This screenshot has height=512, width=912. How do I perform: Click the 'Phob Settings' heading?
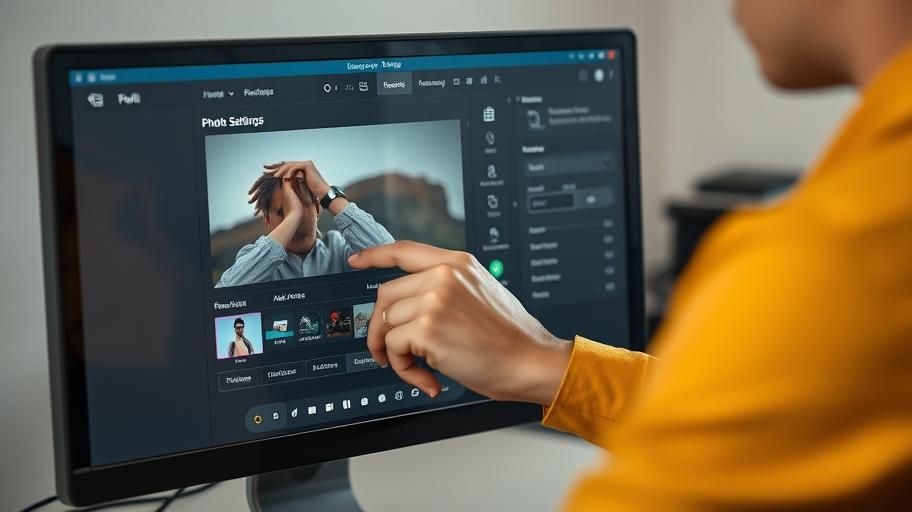point(232,122)
